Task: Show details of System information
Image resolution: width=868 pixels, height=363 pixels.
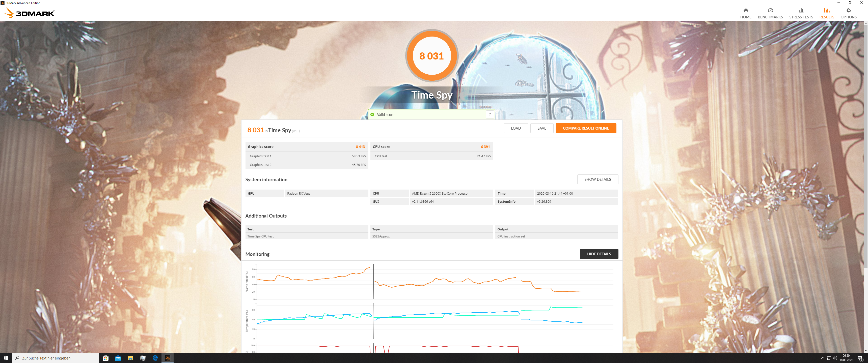Action: tap(597, 179)
